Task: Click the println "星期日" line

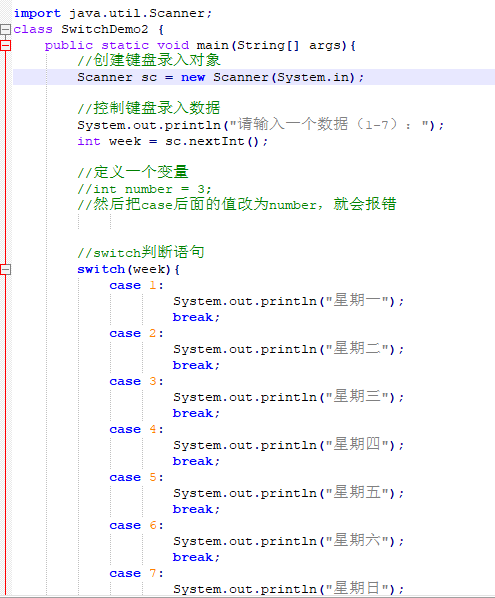Action: (288, 589)
